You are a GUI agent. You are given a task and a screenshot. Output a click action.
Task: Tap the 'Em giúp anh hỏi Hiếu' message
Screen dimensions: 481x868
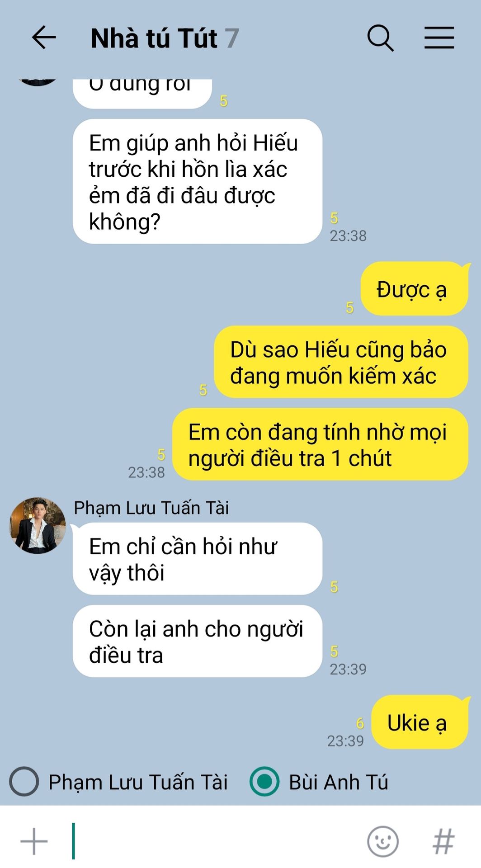(x=198, y=181)
